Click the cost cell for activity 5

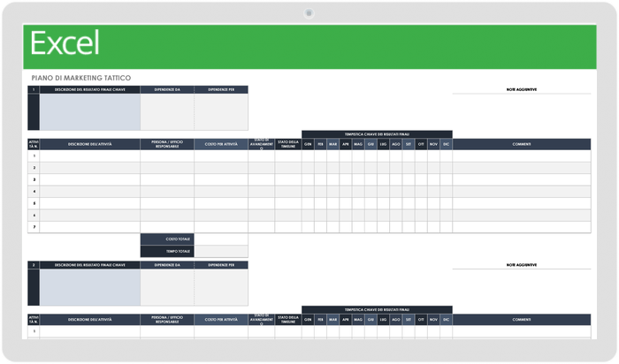221,203
